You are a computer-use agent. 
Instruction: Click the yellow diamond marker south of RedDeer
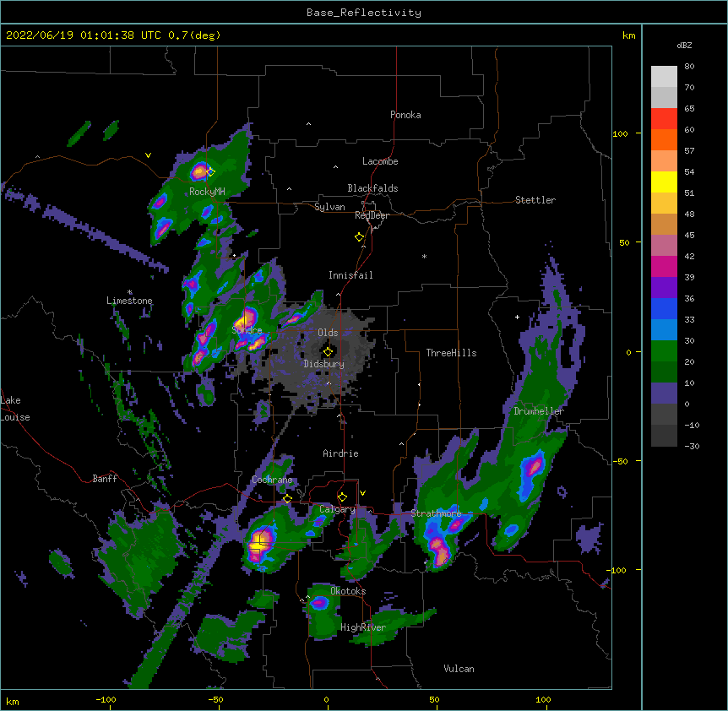pos(359,237)
